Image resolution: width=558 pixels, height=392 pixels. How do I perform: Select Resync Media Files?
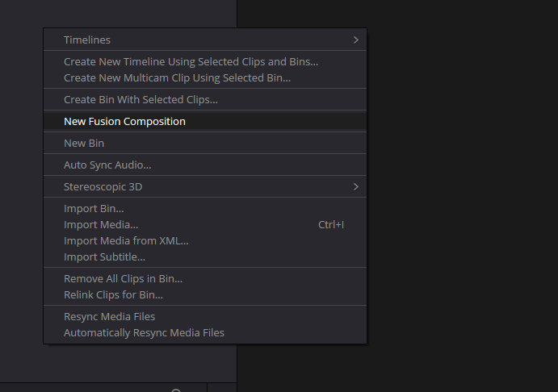pos(109,317)
